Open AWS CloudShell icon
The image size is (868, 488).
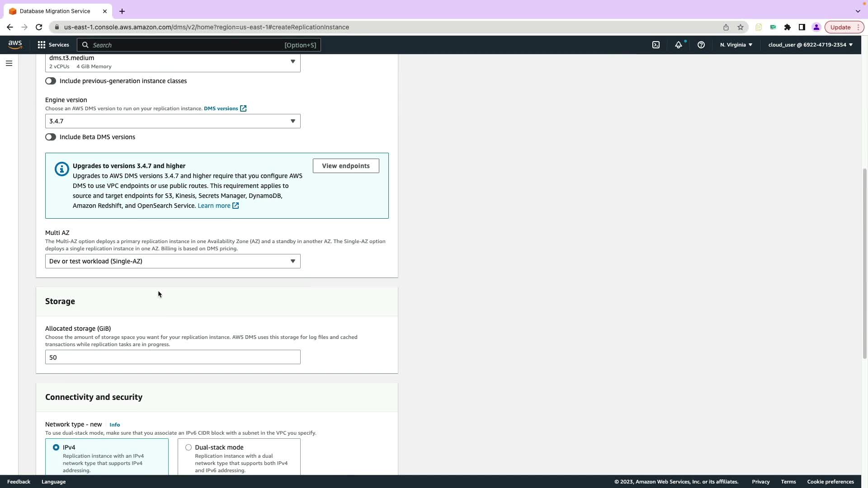[x=656, y=45]
